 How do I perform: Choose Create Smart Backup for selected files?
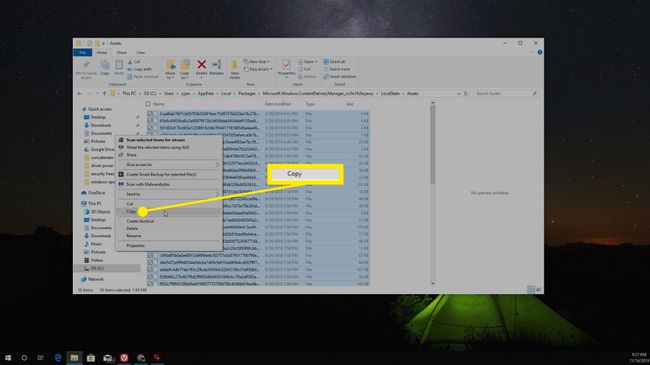point(169,175)
